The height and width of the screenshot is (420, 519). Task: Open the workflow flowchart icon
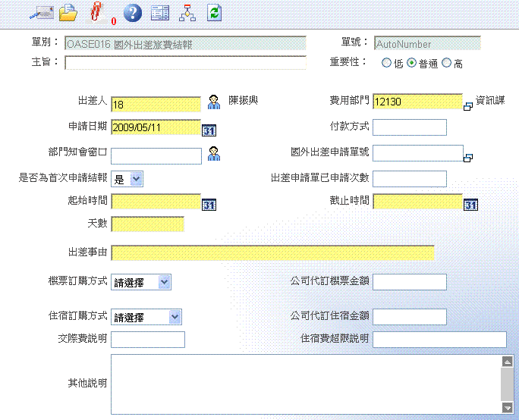click(x=187, y=12)
